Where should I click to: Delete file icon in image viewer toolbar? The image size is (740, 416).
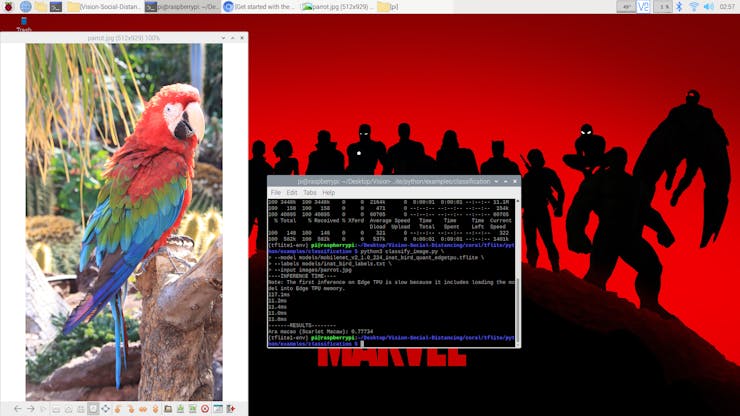[x=205, y=408]
